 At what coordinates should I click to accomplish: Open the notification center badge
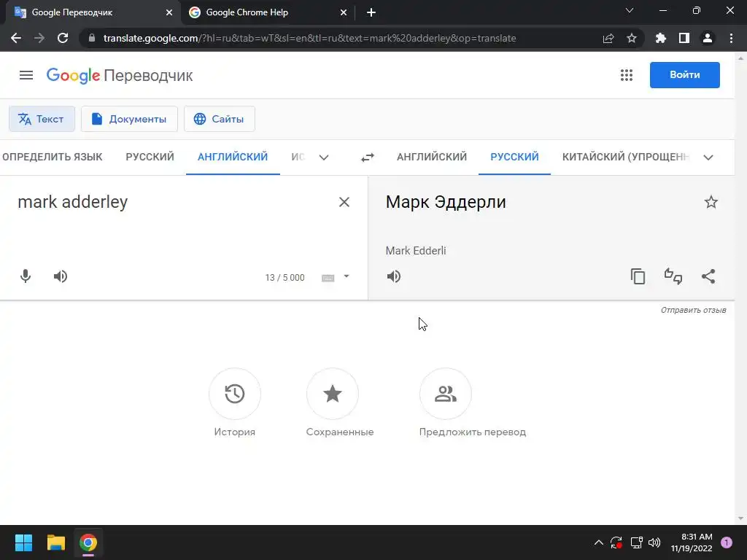click(x=727, y=542)
